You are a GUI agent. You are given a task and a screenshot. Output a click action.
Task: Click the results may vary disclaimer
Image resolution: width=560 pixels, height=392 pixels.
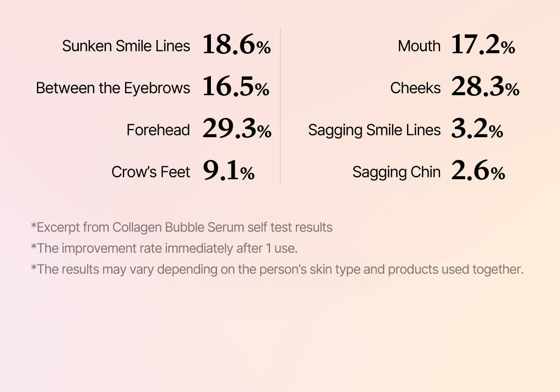click(277, 270)
